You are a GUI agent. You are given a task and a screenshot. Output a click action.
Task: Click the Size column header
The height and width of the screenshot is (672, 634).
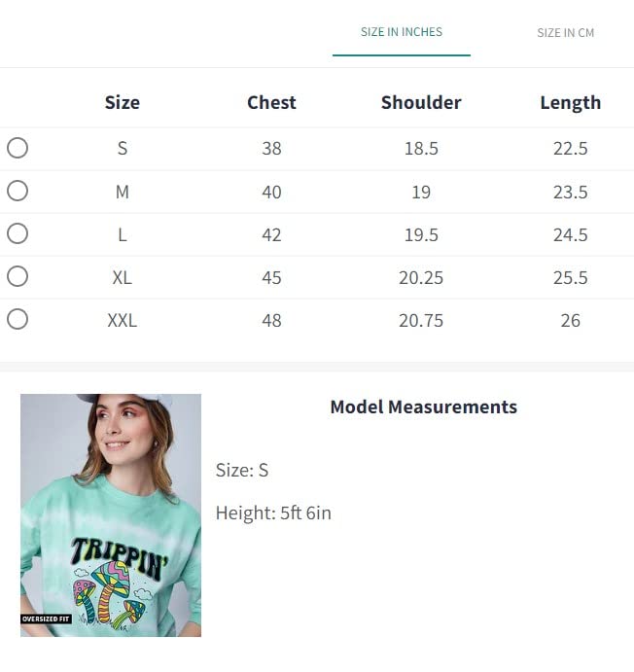123,102
